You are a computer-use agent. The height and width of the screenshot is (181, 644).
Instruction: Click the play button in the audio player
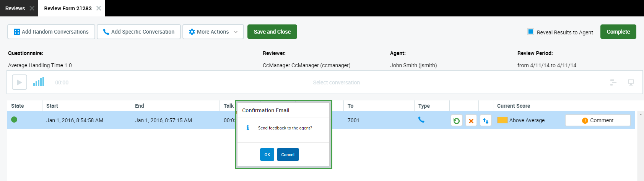[x=20, y=82]
